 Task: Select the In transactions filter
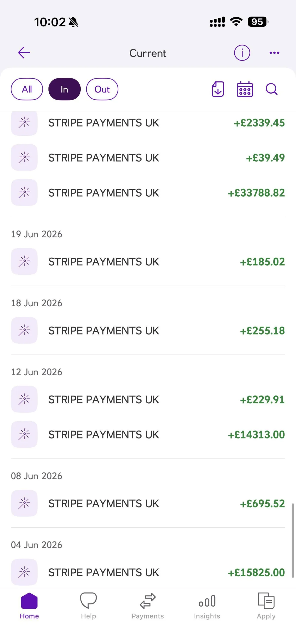pyautogui.click(x=64, y=89)
